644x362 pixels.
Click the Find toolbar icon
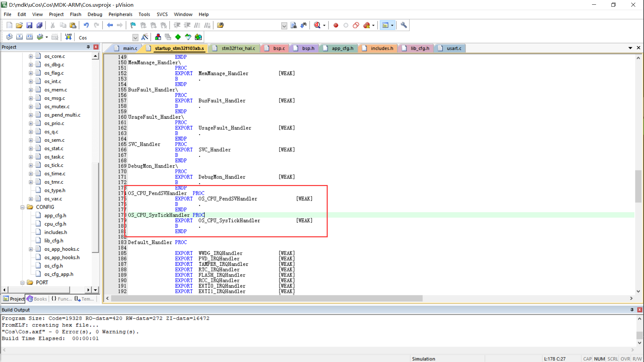(x=293, y=25)
